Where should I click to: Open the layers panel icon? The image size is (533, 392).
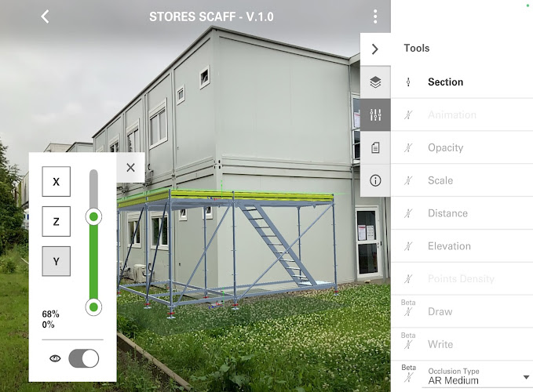pyautogui.click(x=375, y=82)
